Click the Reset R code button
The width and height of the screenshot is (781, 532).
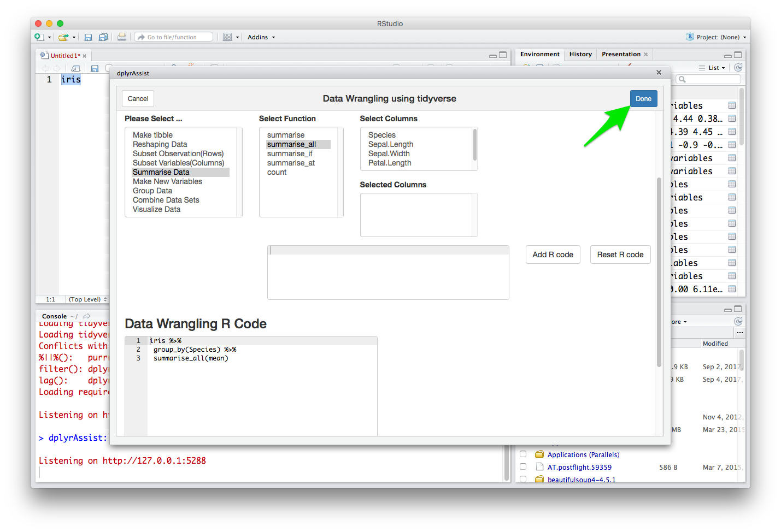620,255
